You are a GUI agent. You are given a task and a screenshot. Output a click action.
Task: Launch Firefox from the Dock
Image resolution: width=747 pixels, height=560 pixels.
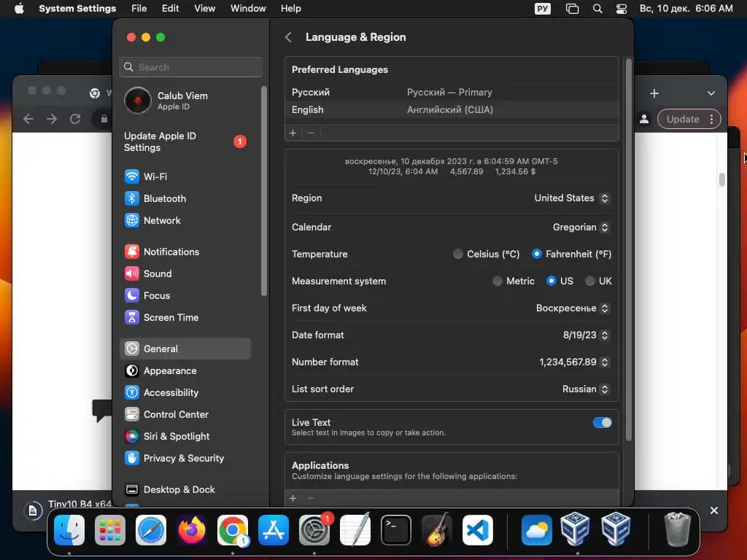pyautogui.click(x=192, y=531)
